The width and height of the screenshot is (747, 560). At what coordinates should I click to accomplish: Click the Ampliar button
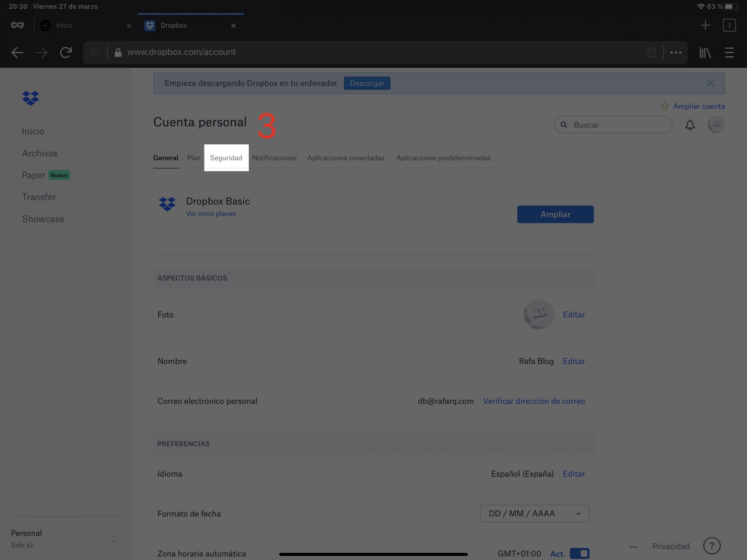tap(555, 214)
